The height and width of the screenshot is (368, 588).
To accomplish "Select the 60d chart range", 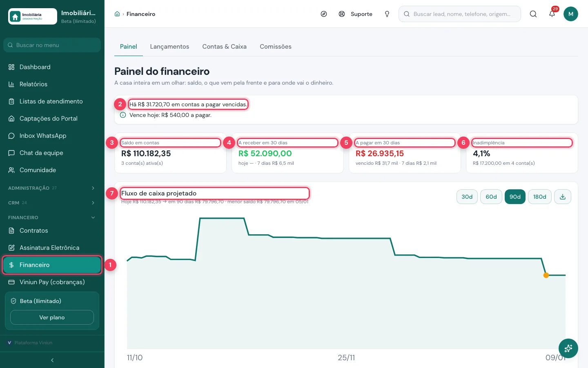I will (x=491, y=197).
